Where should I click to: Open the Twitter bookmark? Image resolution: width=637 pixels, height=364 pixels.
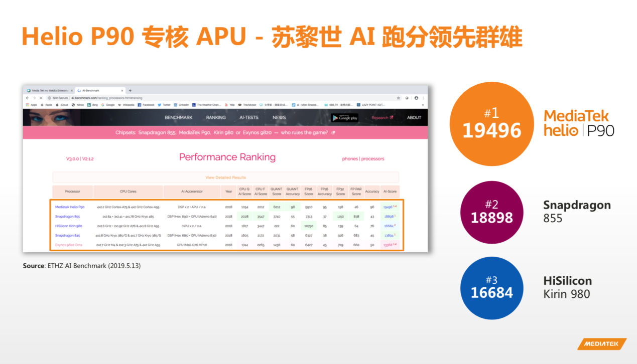coord(164,105)
